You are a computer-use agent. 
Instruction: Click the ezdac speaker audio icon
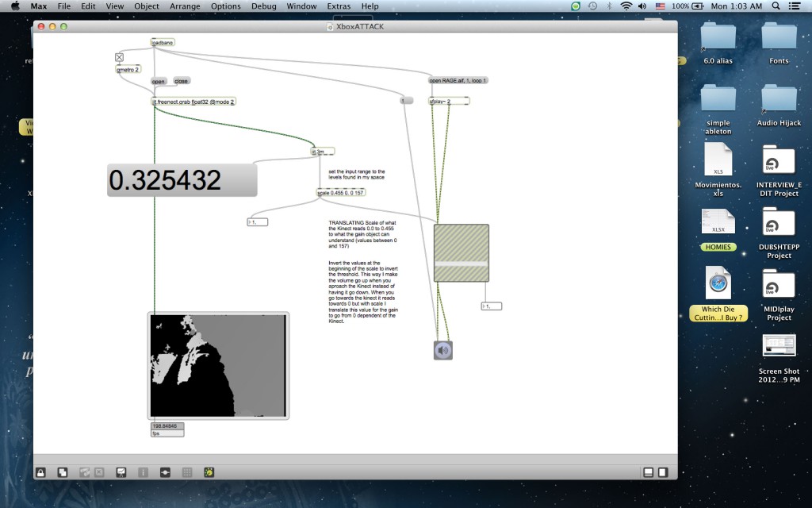[442, 350]
